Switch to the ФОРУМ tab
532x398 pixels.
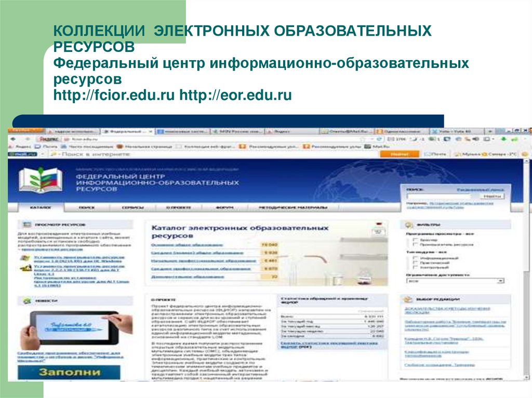[x=224, y=208]
